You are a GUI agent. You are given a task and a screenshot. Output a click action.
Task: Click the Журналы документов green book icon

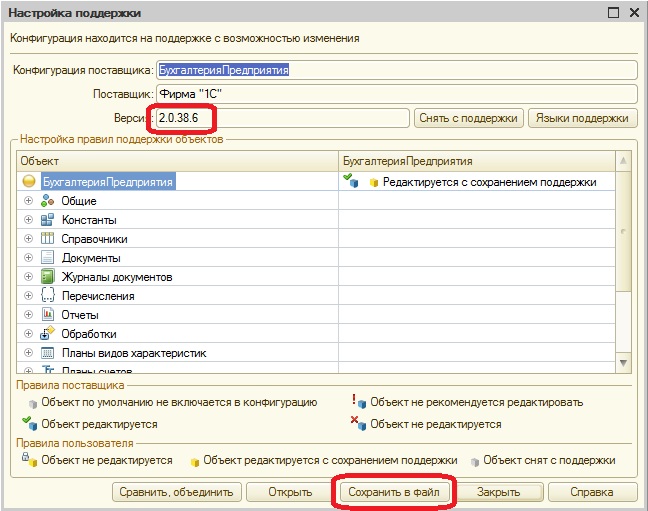pyautogui.click(x=48, y=277)
